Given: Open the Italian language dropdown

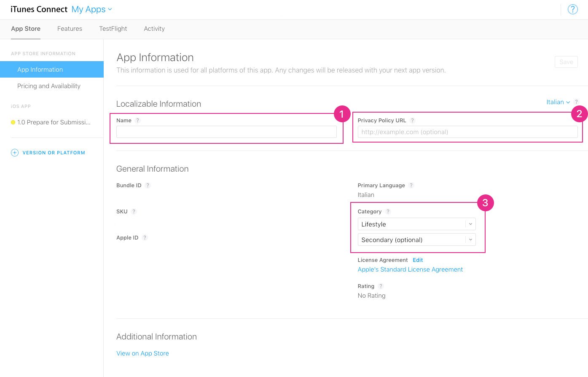Looking at the screenshot, I should point(558,102).
